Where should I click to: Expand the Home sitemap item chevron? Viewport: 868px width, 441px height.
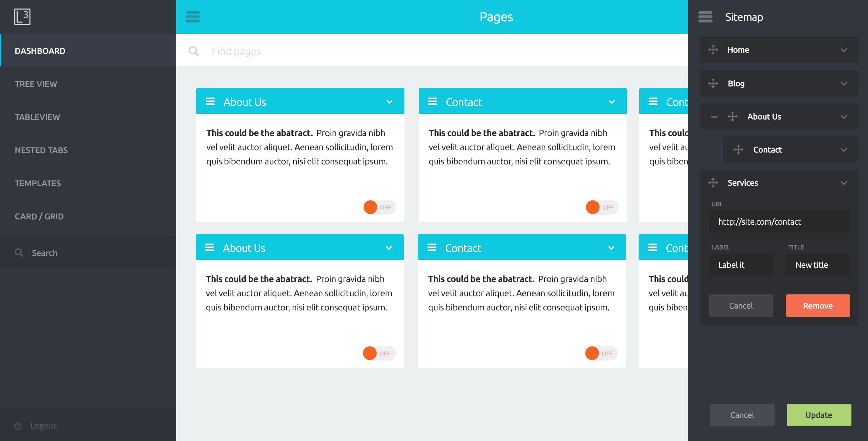pos(844,50)
